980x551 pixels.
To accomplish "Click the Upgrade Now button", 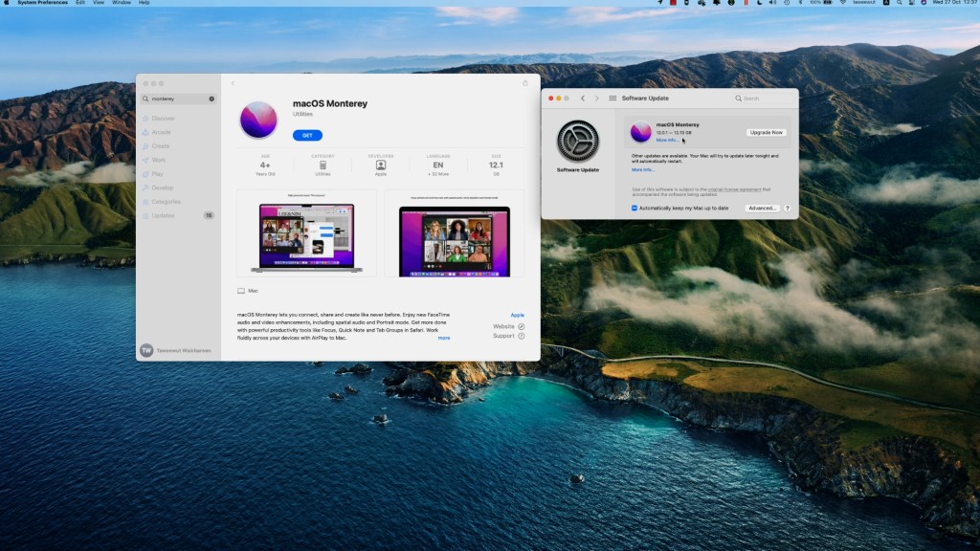I will point(766,132).
